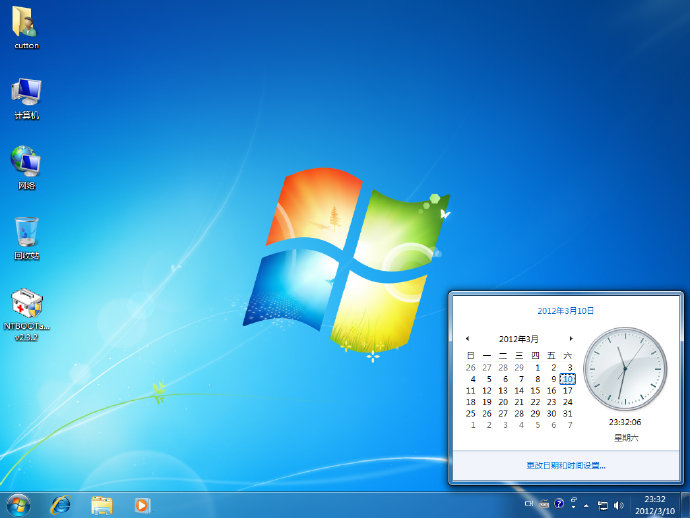Click the 23:32:06 digital time text
690x518 pixels.
[x=625, y=422]
